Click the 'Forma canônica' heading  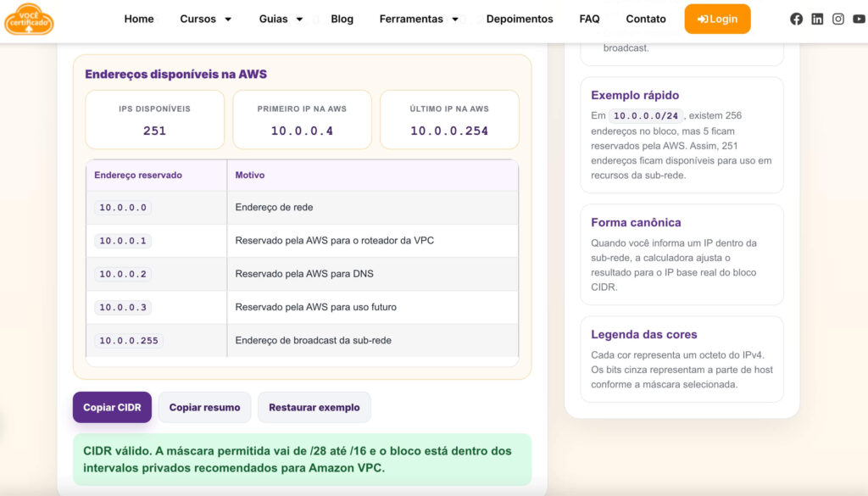point(636,222)
